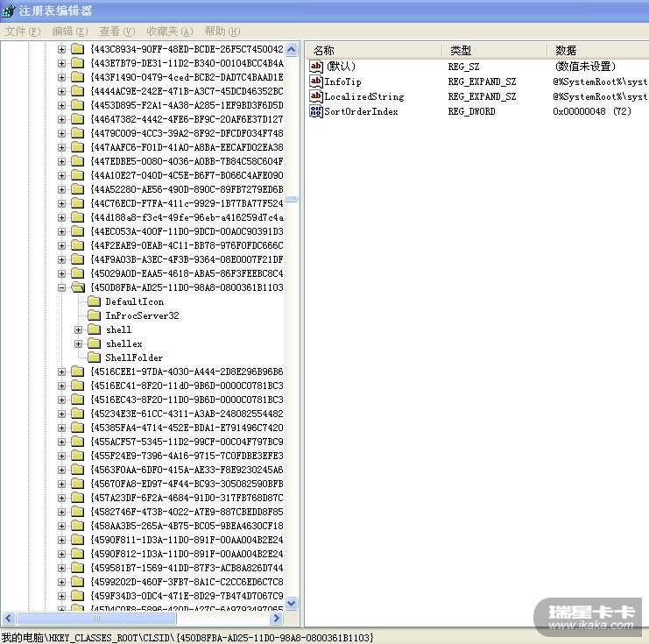Viewport: 649px width, 644px height.
Task: Open the 编辑(E) menu
Action: coord(70,32)
